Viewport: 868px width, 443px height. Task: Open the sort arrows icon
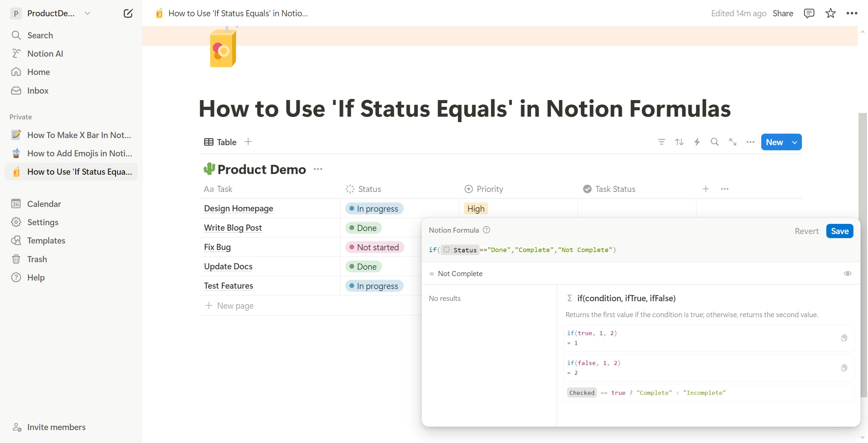click(679, 142)
